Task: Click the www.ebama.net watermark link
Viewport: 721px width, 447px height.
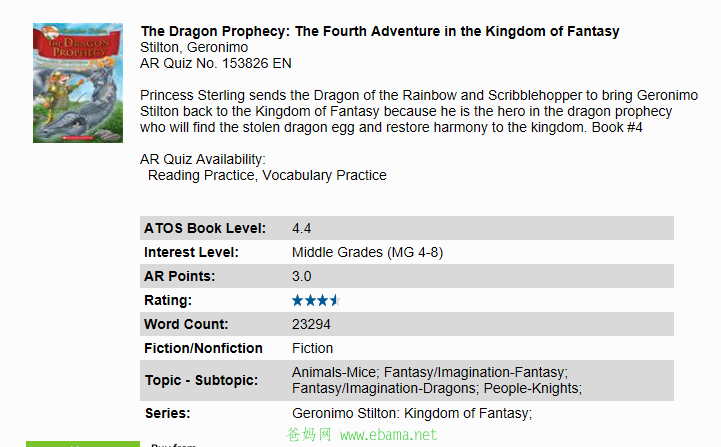Action: [389, 435]
